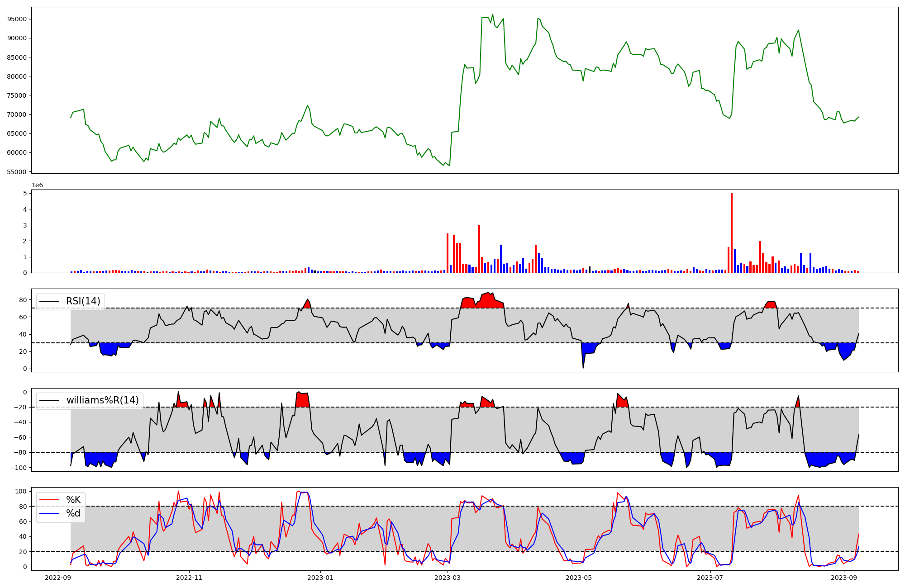The width and height of the screenshot is (905, 588).
Task: Click the 95000 price axis tick label
Action: (x=17, y=19)
